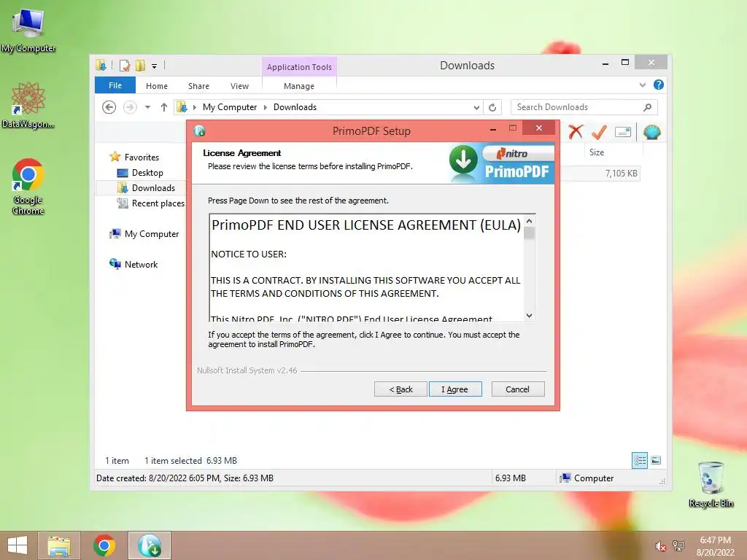Expand the address bar history dropdown
Image resolution: width=747 pixels, height=560 pixels.
476,108
